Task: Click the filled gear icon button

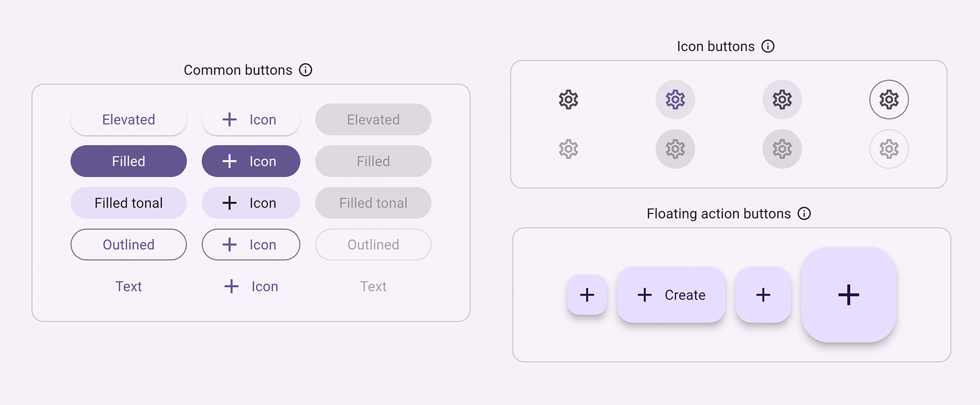Action: pos(675,99)
